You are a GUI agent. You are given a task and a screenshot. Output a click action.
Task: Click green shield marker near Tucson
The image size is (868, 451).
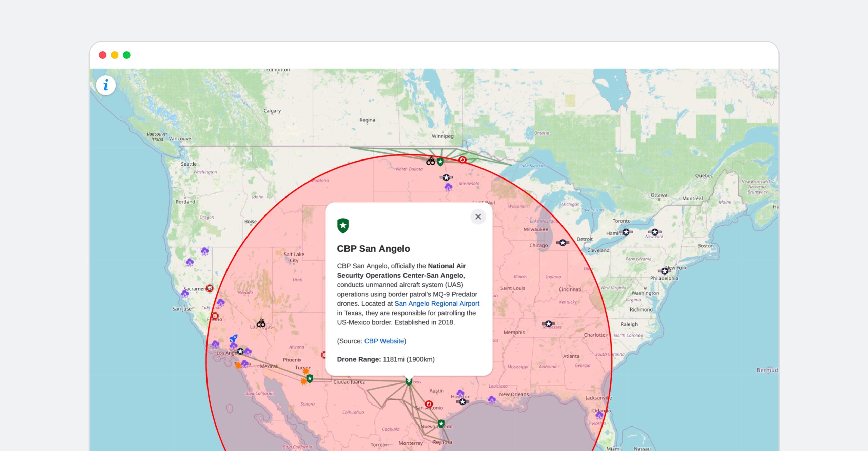coord(310,378)
